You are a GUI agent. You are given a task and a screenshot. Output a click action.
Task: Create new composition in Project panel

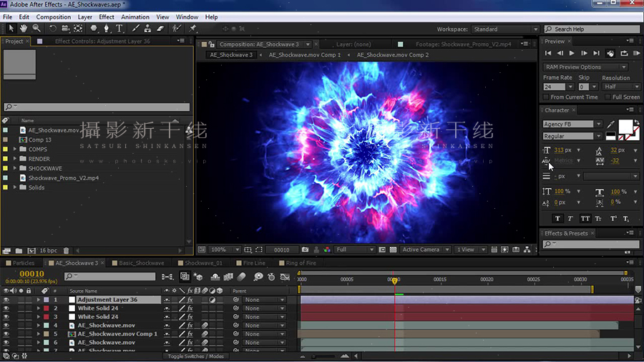click(31, 250)
